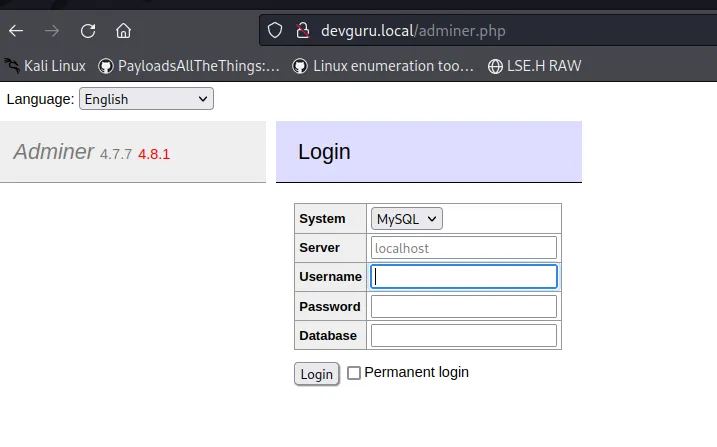Image resolution: width=717 pixels, height=447 pixels.
Task: Expand the System MySQL dropdown
Action: coord(406,218)
